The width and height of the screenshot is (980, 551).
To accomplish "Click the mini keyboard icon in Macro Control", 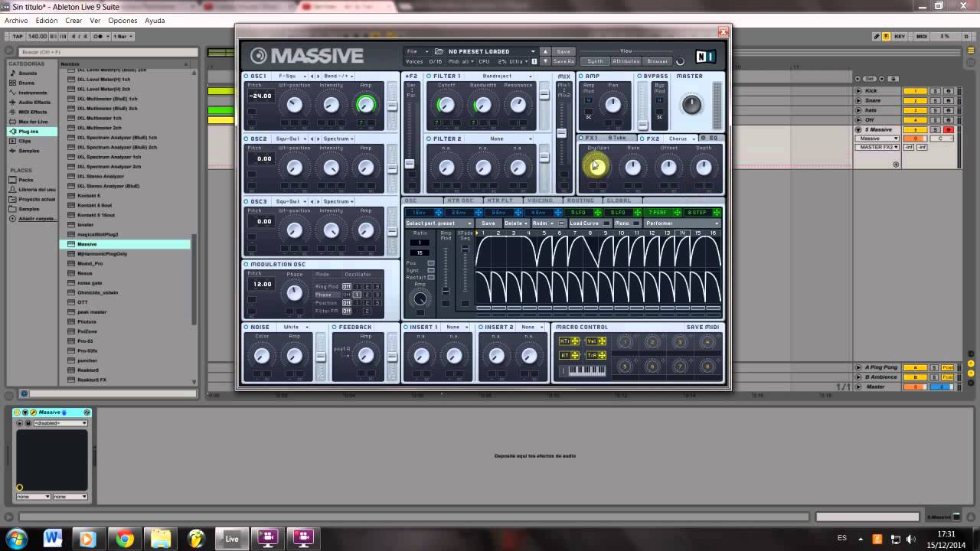I will click(582, 371).
